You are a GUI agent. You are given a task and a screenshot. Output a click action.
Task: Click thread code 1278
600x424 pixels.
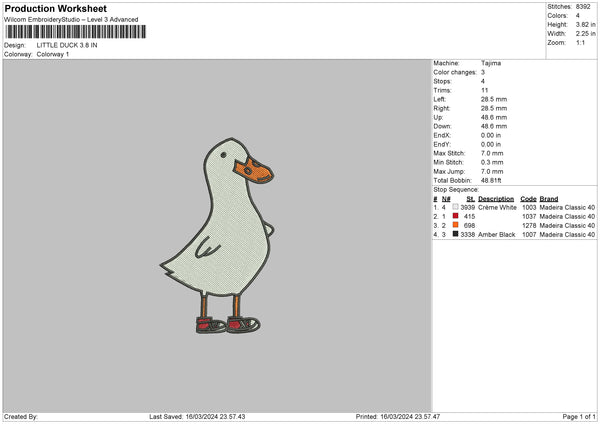(529, 226)
